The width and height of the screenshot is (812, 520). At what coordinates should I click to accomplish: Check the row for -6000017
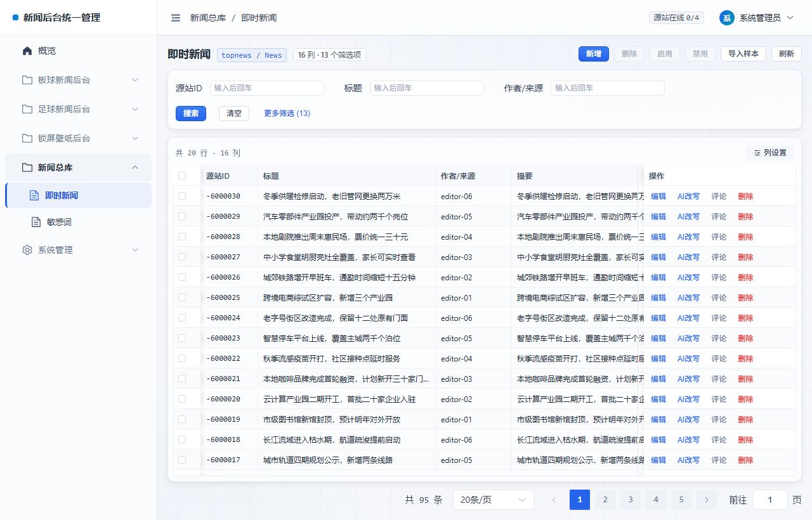click(x=182, y=460)
